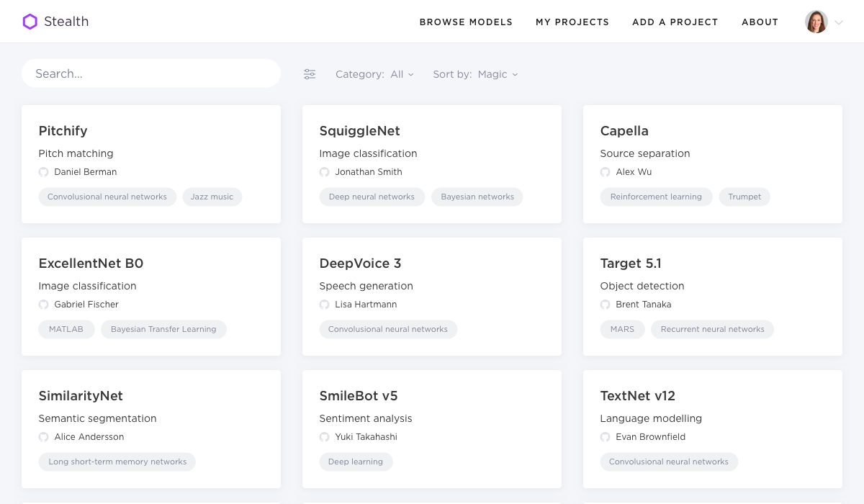Open the filter sliders icon

[x=310, y=74]
